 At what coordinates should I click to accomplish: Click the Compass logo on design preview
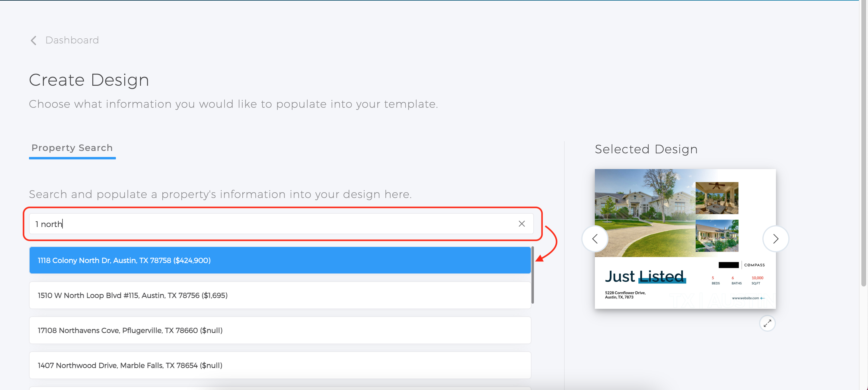click(754, 265)
